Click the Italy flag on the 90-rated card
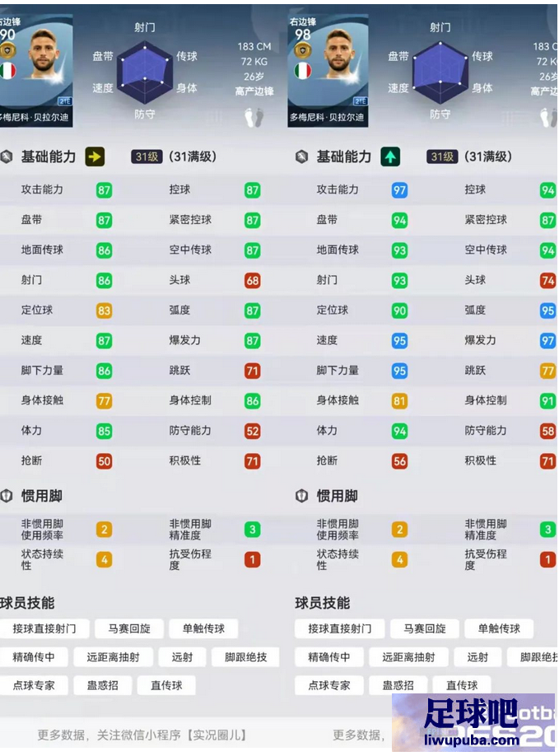Screen dimensions: 559x756 click(7, 70)
